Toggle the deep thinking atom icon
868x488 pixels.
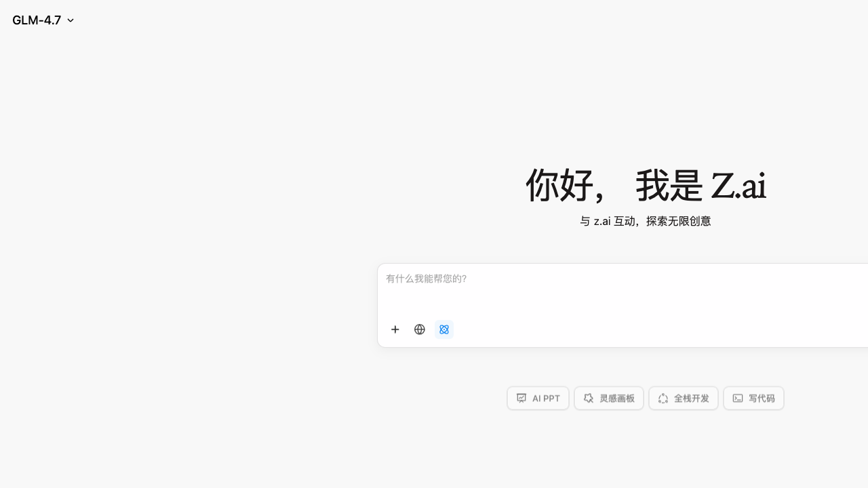pos(444,329)
